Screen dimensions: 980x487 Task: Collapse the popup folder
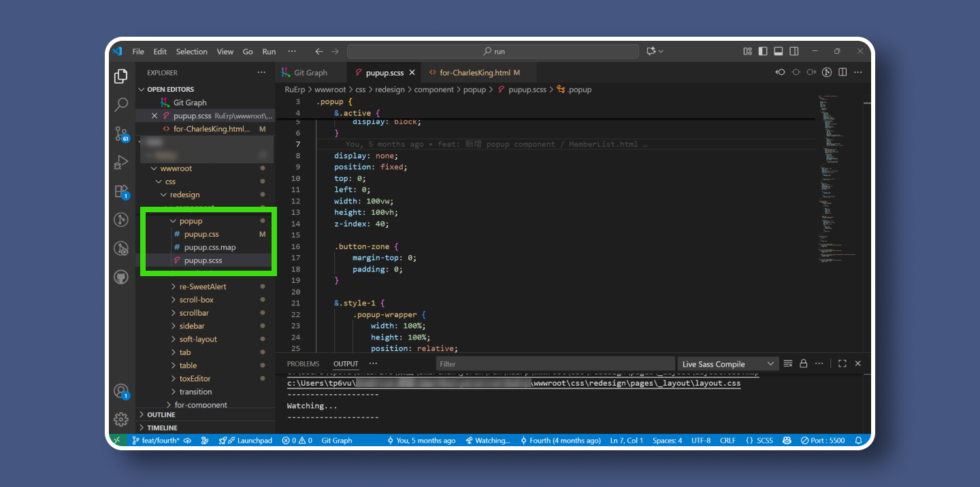[x=191, y=221]
